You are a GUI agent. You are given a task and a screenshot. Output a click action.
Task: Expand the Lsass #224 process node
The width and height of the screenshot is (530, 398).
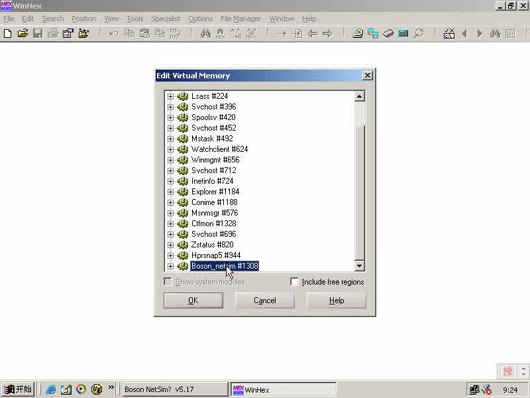coord(171,96)
